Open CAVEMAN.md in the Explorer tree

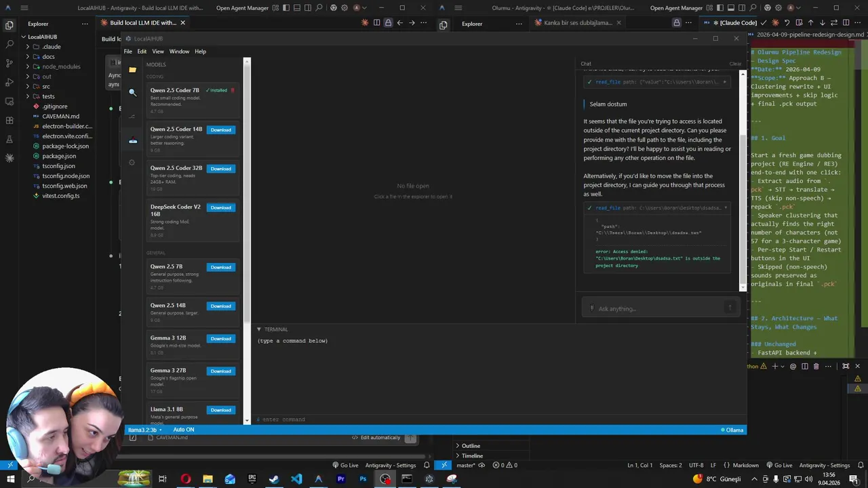[60, 116]
